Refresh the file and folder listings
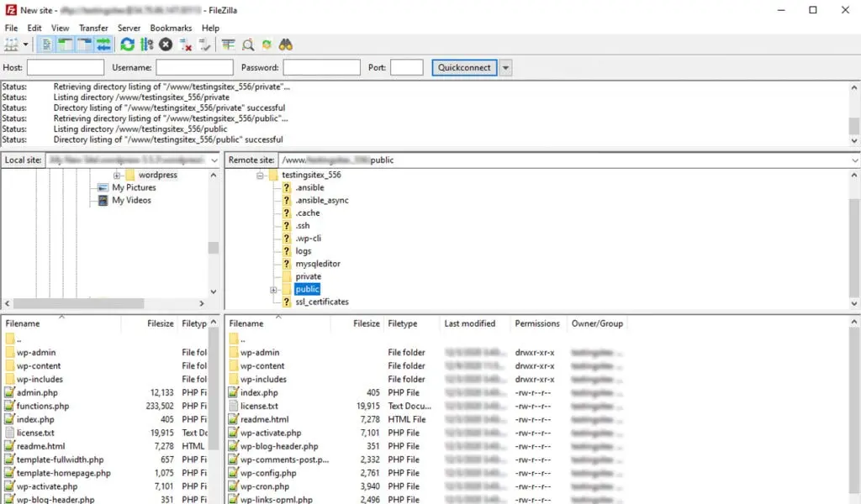 point(127,45)
